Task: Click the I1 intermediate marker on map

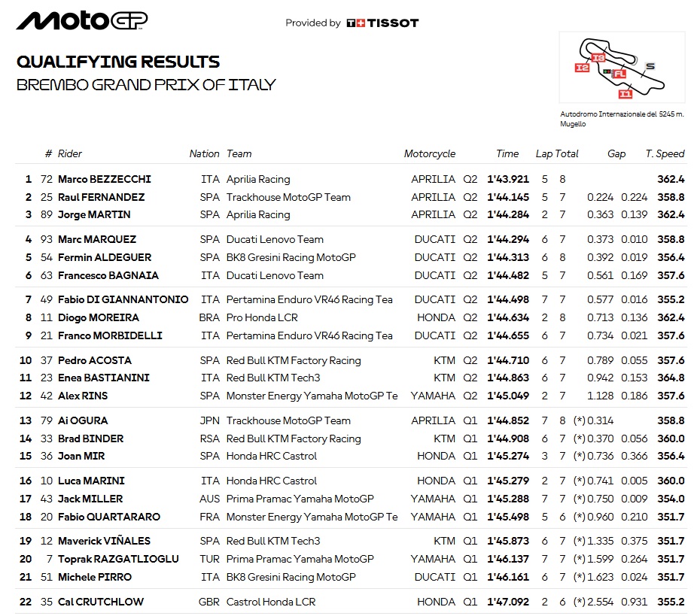Action: 625,94
